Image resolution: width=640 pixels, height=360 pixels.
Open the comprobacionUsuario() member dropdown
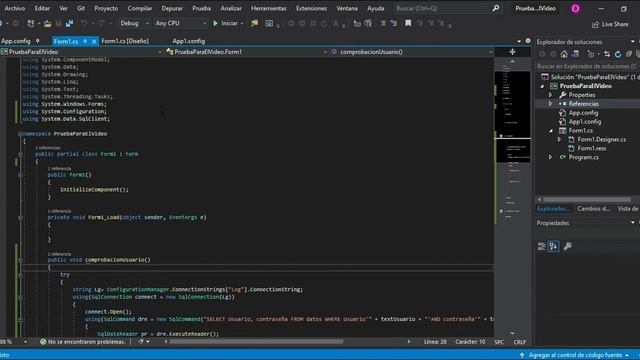tap(412, 52)
